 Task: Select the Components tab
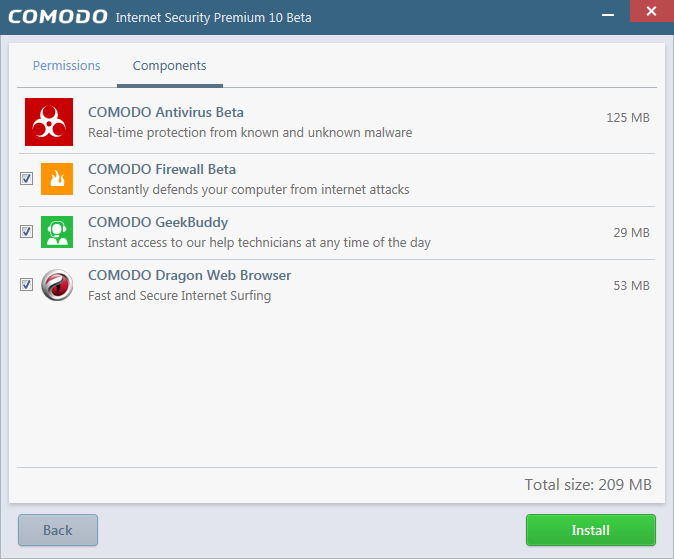point(170,66)
